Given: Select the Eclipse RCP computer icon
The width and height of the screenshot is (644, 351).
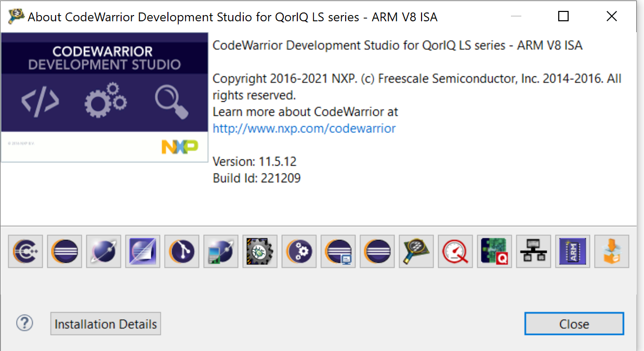Looking at the screenshot, I should (x=338, y=251).
